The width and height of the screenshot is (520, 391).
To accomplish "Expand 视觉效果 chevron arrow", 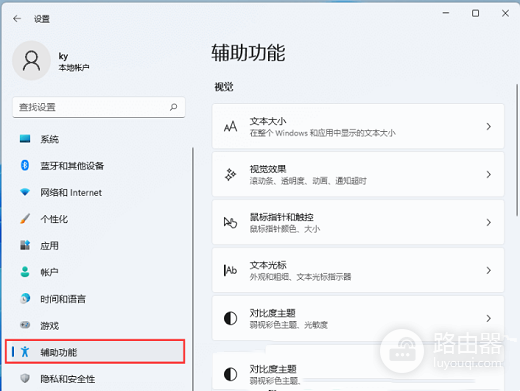I will tap(489, 174).
